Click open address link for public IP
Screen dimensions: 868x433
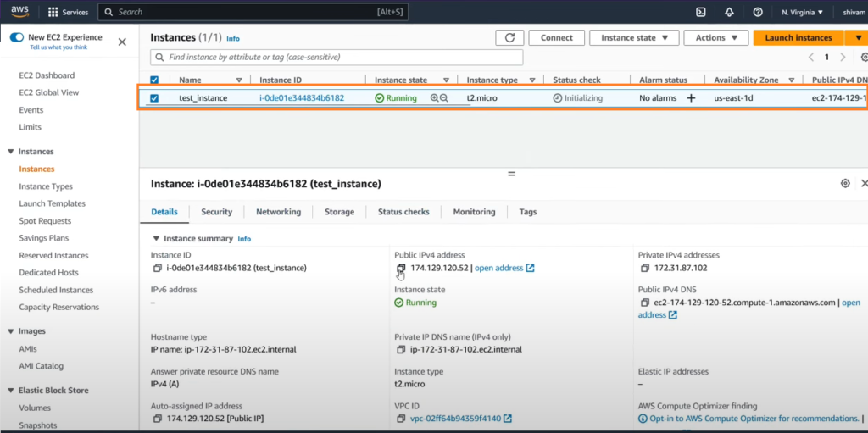tap(498, 268)
